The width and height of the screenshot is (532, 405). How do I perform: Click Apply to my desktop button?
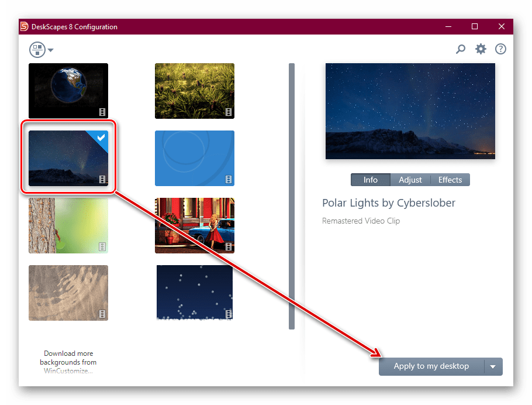tap(431, 366)
